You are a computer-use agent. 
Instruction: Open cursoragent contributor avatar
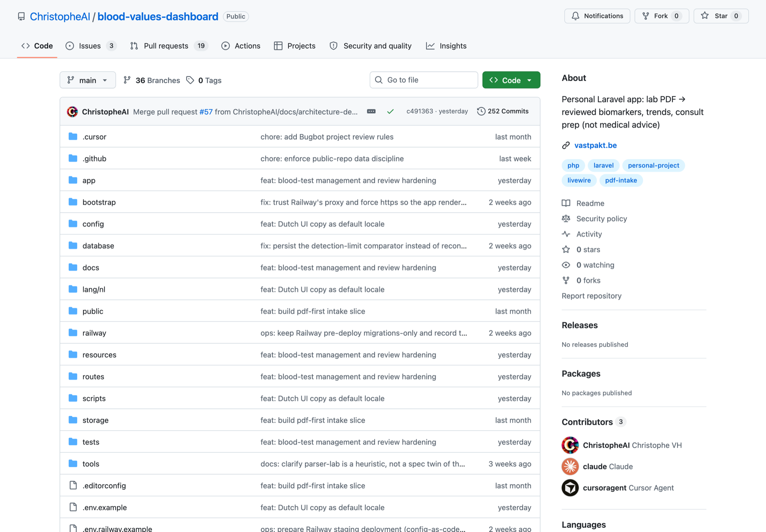pyautogui.click(x=570, y=488)
